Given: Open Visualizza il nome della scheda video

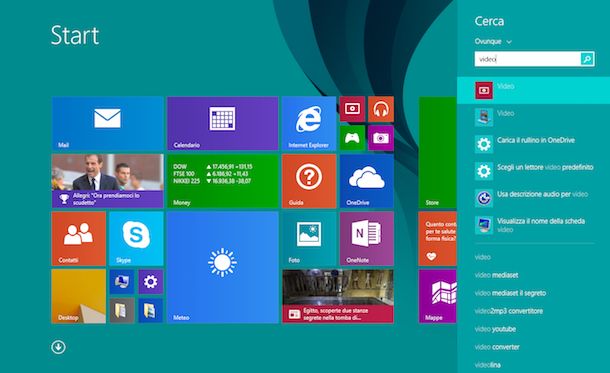Looking at the screenshot, I should [533, 225].
